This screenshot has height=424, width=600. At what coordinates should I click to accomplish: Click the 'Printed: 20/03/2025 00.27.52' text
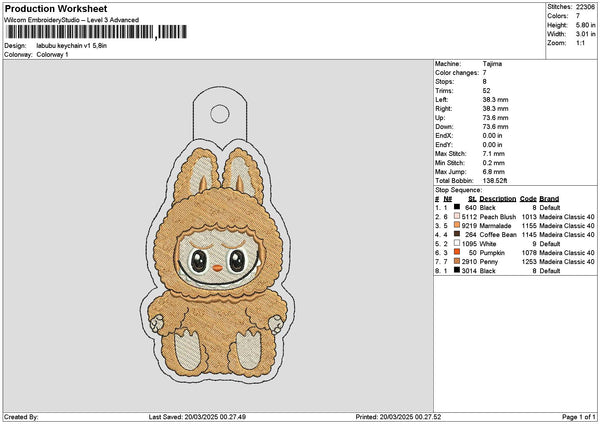[398, 417]
